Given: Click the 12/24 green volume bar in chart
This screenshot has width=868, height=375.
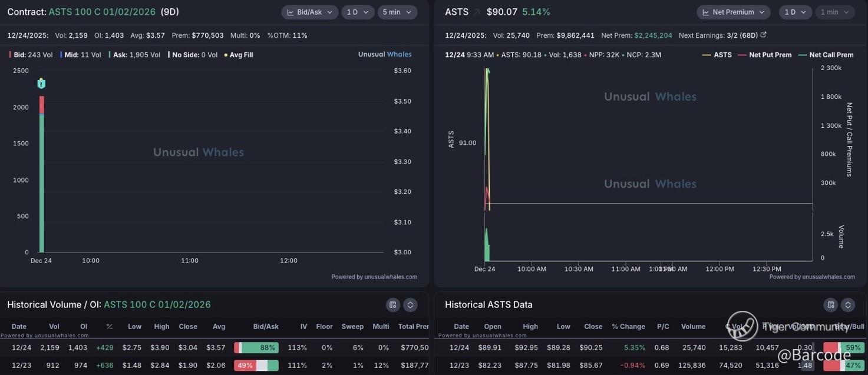Looking at the screenshot, I should [42, 182].
